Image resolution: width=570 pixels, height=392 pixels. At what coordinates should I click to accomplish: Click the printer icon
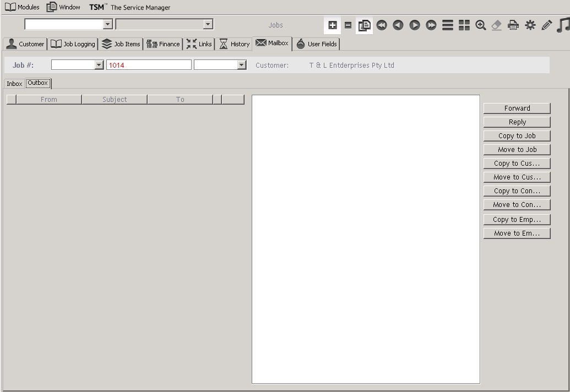[x=513, y=25]
